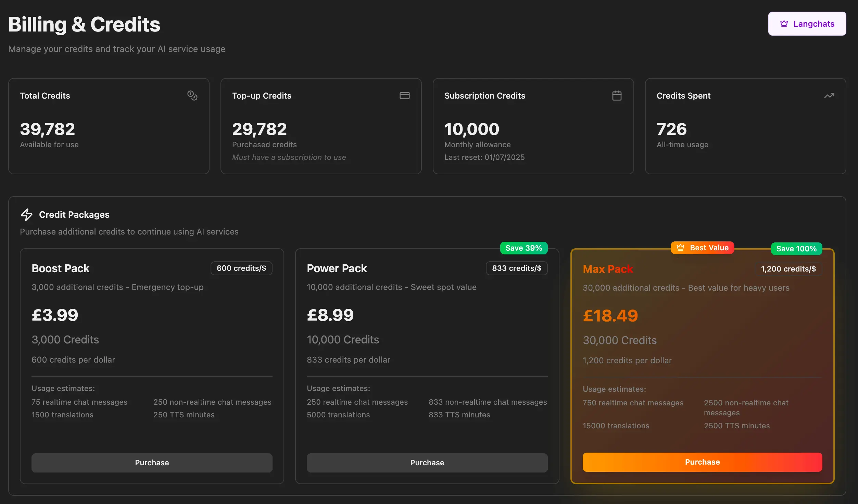This screenshot has width=858, height=504.
Task: Select the 1,200 credits/$ badge on Max Pack
Action: click(x=788, y=269)
